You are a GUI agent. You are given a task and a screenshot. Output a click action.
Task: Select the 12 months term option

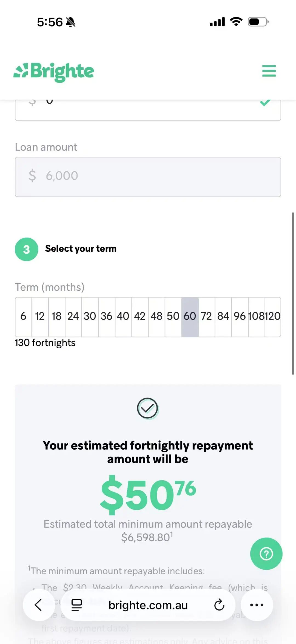[x=40, y=317]
